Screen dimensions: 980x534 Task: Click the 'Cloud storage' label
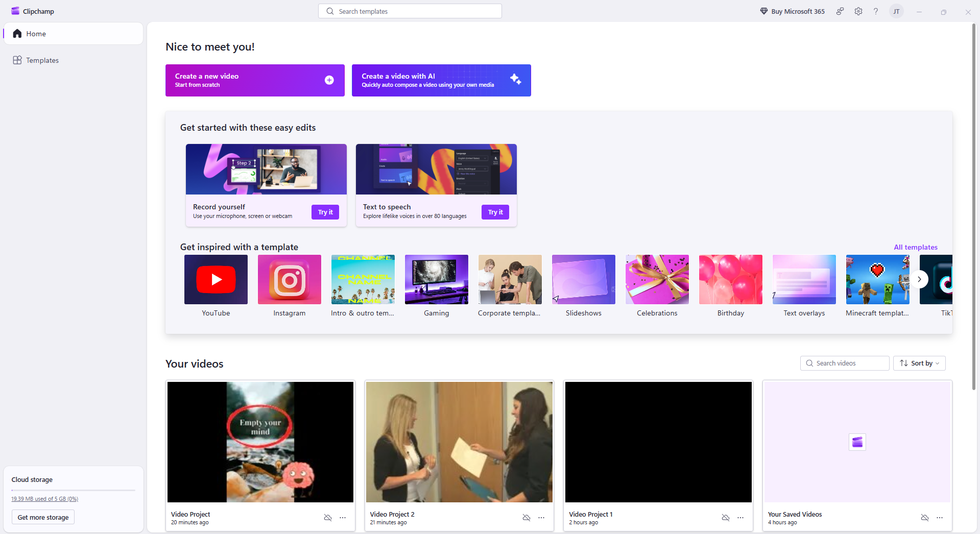pos(32,479)
